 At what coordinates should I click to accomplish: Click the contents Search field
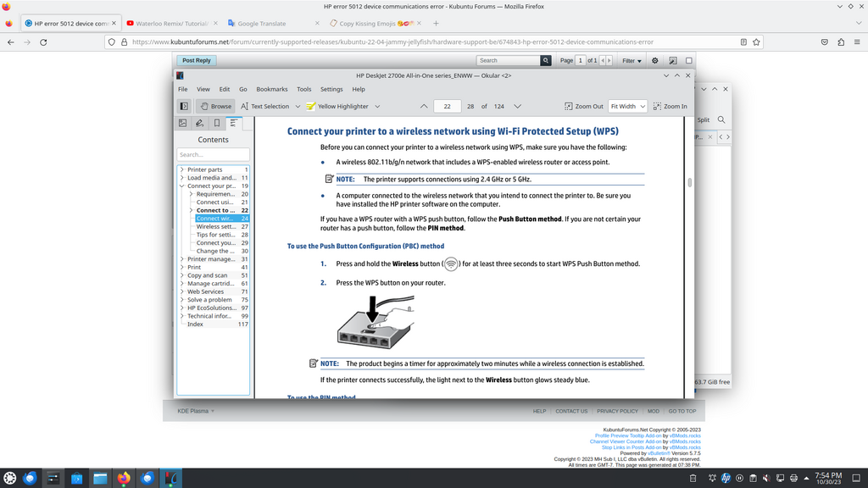click(x=213, y=154)
